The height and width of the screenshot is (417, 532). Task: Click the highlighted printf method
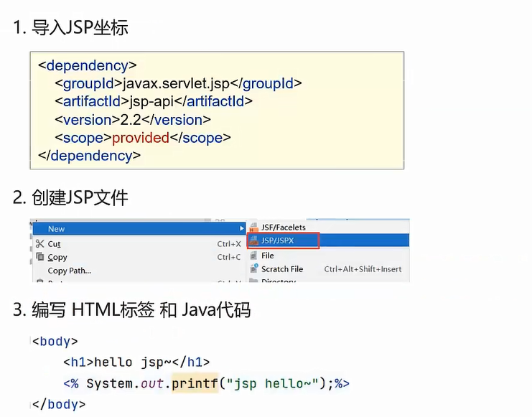[195, 383]
